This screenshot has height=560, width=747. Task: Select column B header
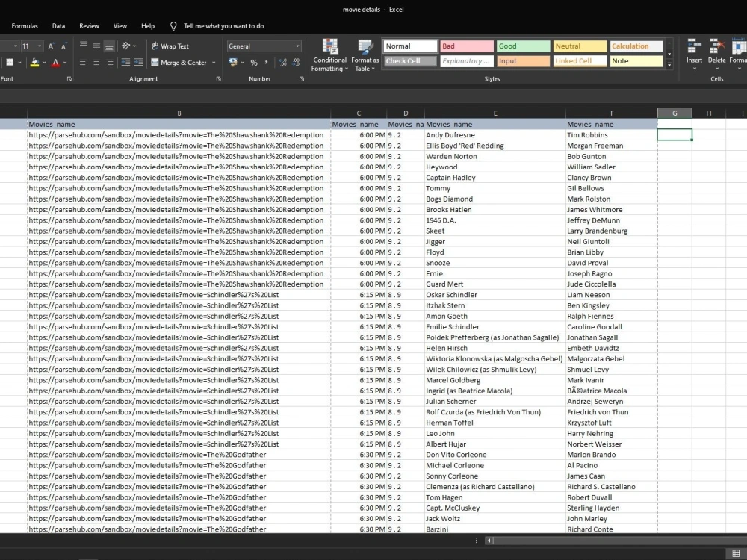click(179, 113)
